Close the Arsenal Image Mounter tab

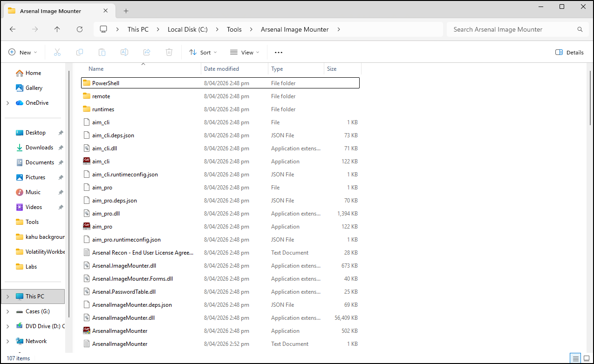(106, 11)
